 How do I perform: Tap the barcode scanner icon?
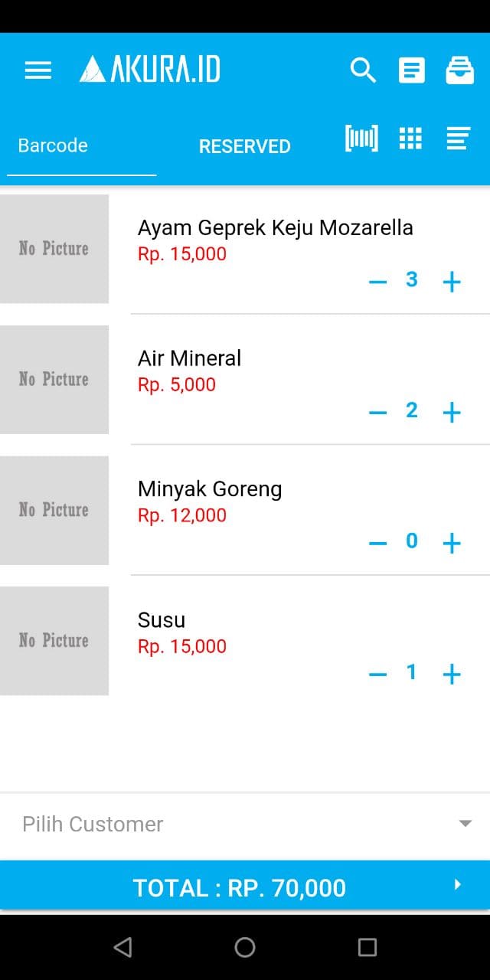point(361,139)
